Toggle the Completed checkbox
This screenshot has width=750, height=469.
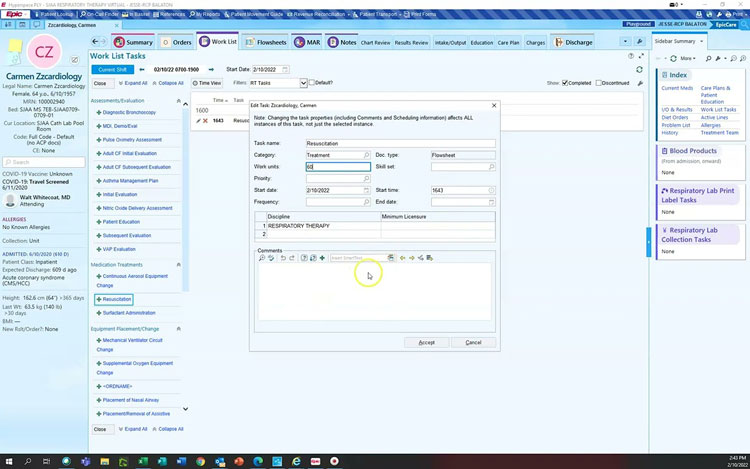click(x=566, y=83)
